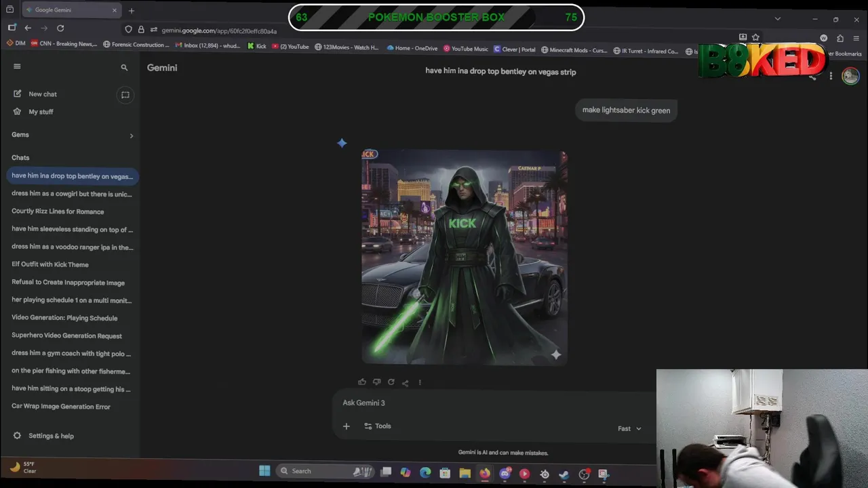Bookmark this page with star icon

pos(755,37)
